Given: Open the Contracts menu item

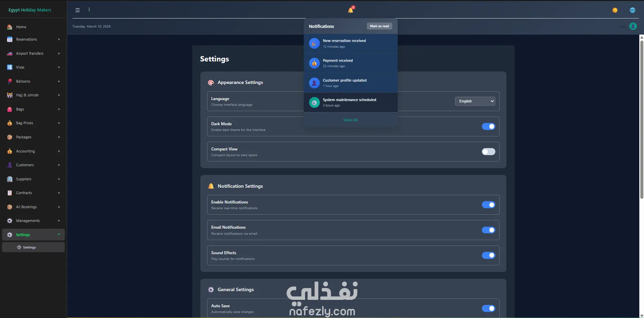Looking at the screenshot, I should click(33, 193).
